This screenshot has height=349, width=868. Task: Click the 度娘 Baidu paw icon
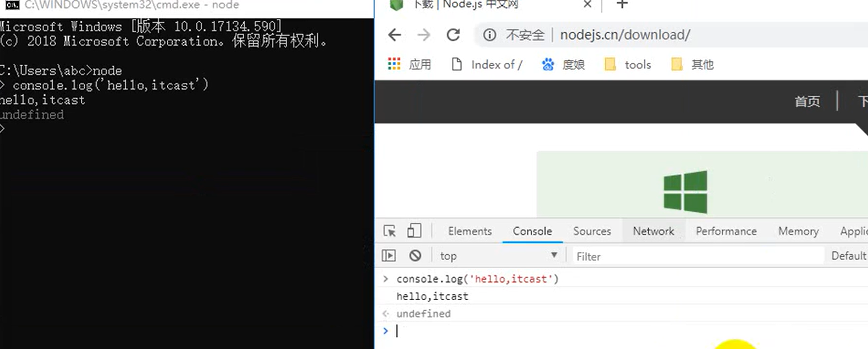[x=548, y=65]
